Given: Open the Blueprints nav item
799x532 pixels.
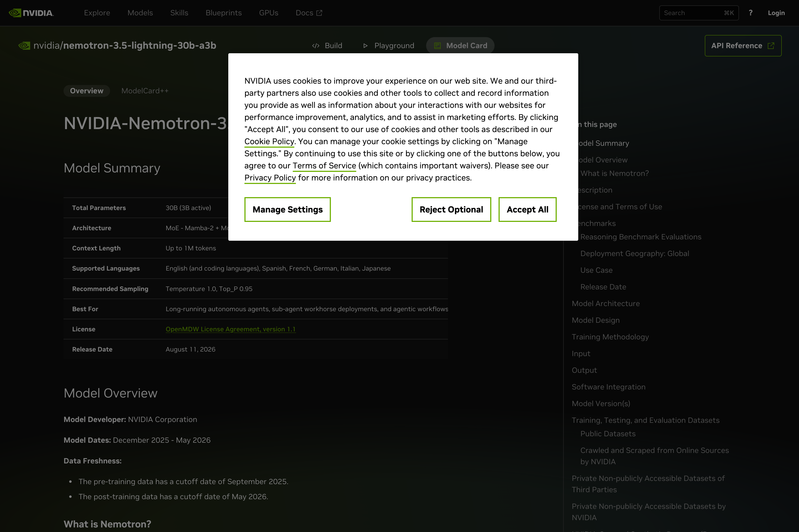Looking at the screenshot, I should click(223, 13).
